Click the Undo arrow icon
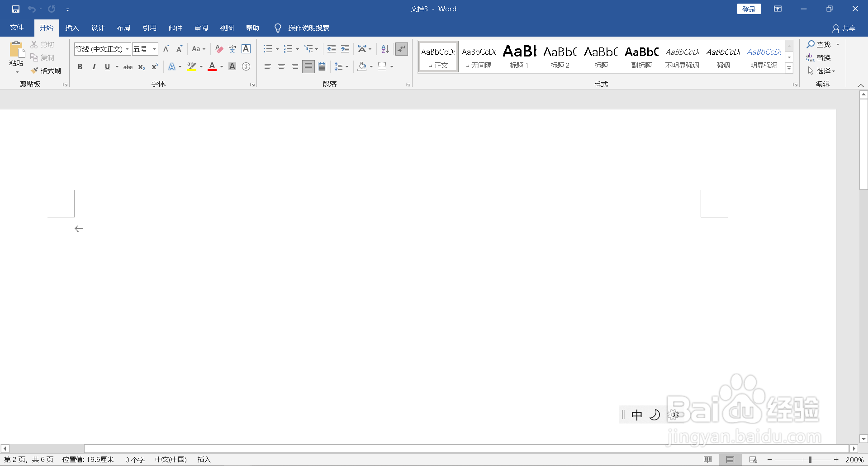Viewport: 868px width, 466px height. [x=31, y=9]
